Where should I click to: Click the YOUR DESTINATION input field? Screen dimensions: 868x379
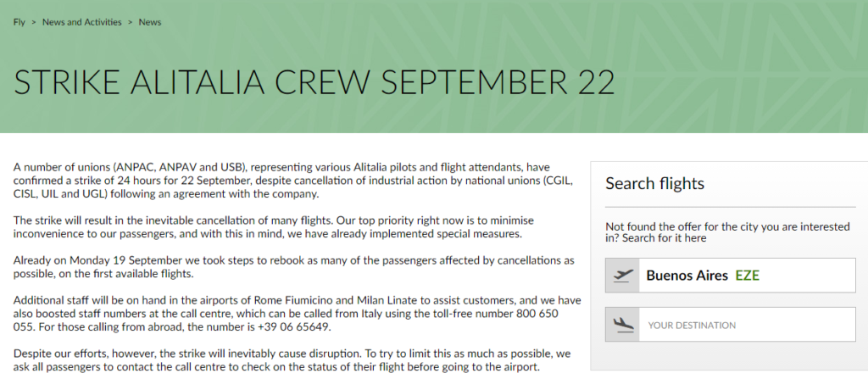(730, 325)
